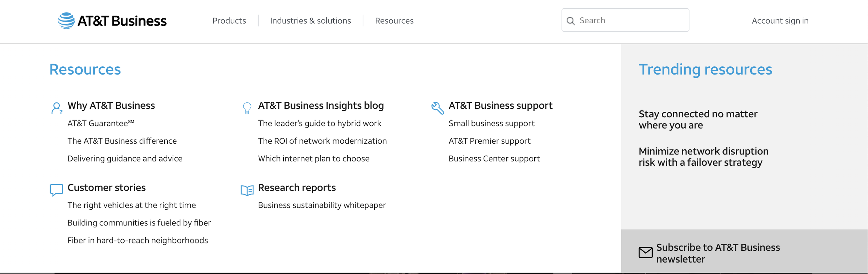This screenshot has height=274, width=868.
Task: Subscribe to AT&T Business newsletter
Action: 718,253
